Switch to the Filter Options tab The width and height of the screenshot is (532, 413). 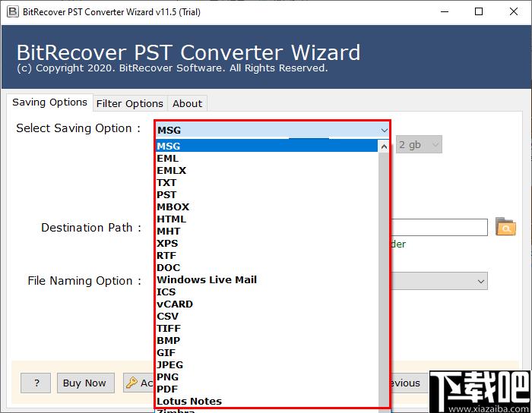pos(130,103)
